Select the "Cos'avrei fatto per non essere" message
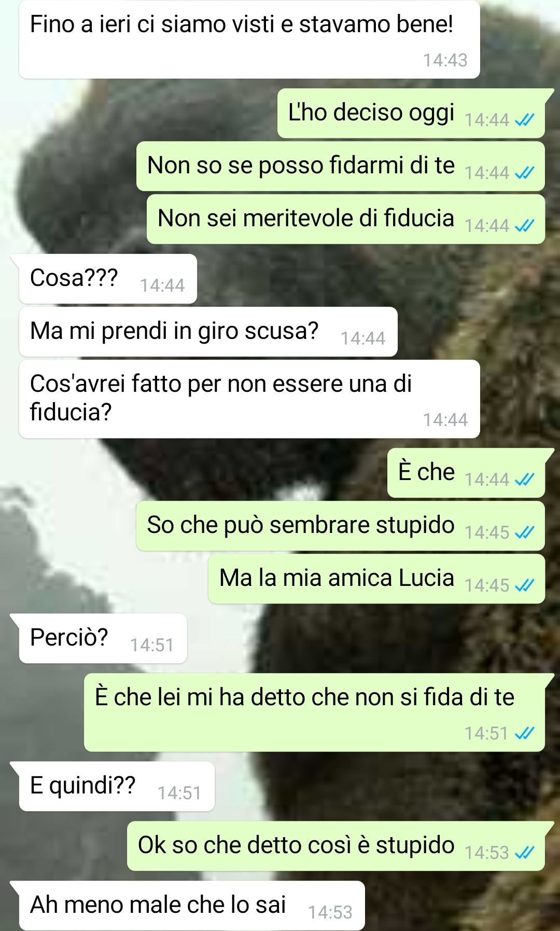 [249, 399]
